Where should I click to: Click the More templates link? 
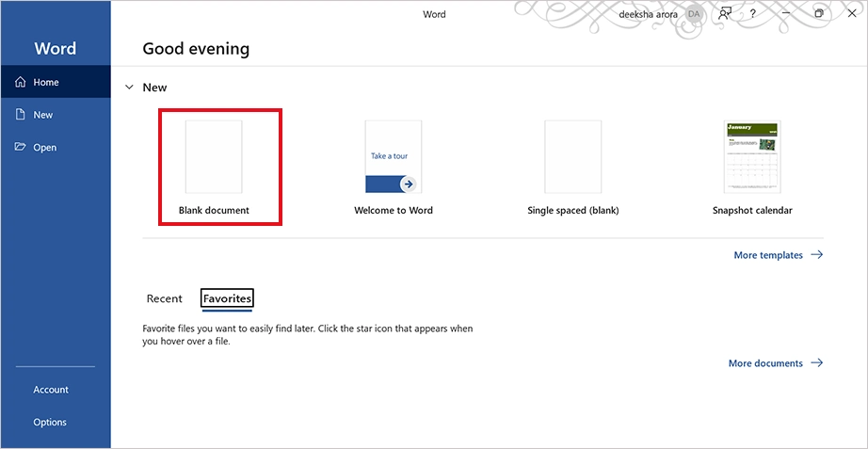pyautogui.click(x=779, y=255)
